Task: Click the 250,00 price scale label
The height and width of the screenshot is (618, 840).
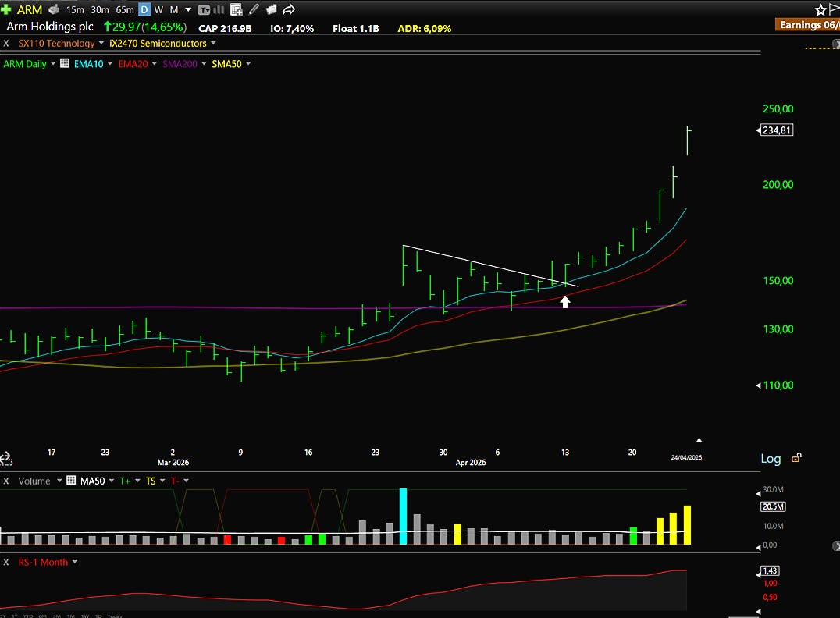Action: click(x=778, y=108)
